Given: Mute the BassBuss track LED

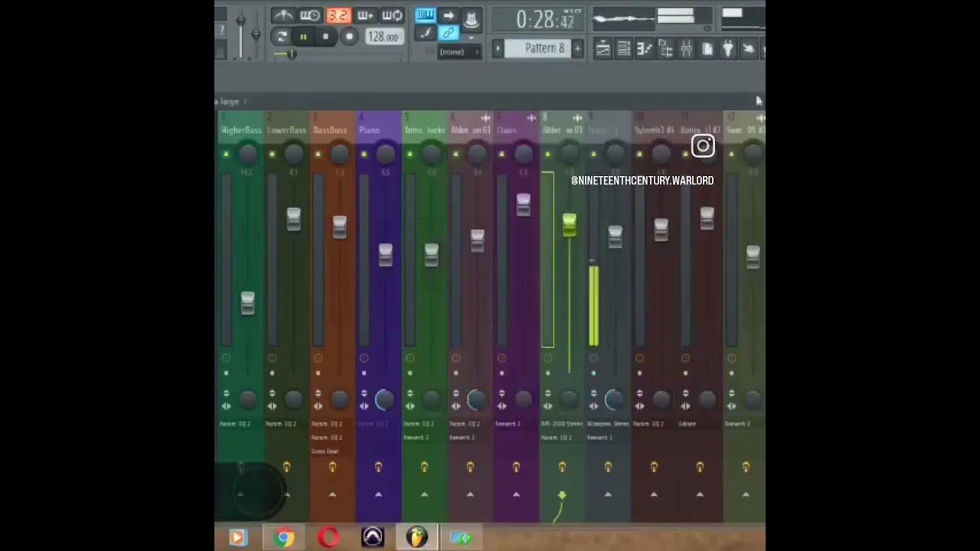Looking at the screenshot, I should click(x=318, y=155).
